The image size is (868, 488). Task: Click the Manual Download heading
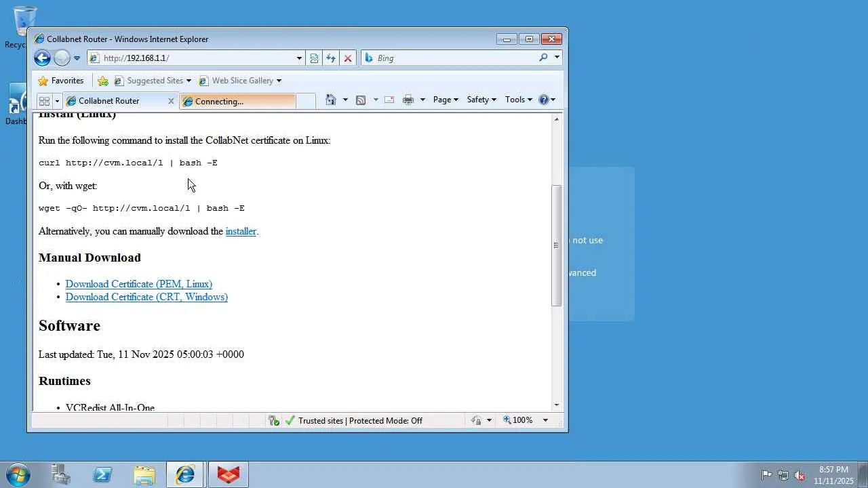(x=90, y=258)
